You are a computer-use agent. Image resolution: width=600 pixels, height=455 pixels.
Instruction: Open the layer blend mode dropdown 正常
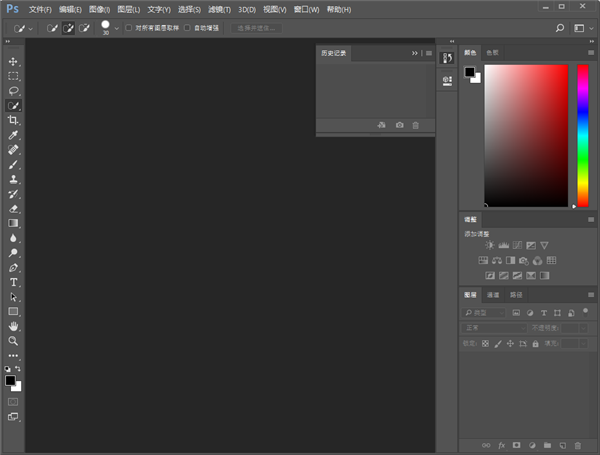tap(494, 328)
